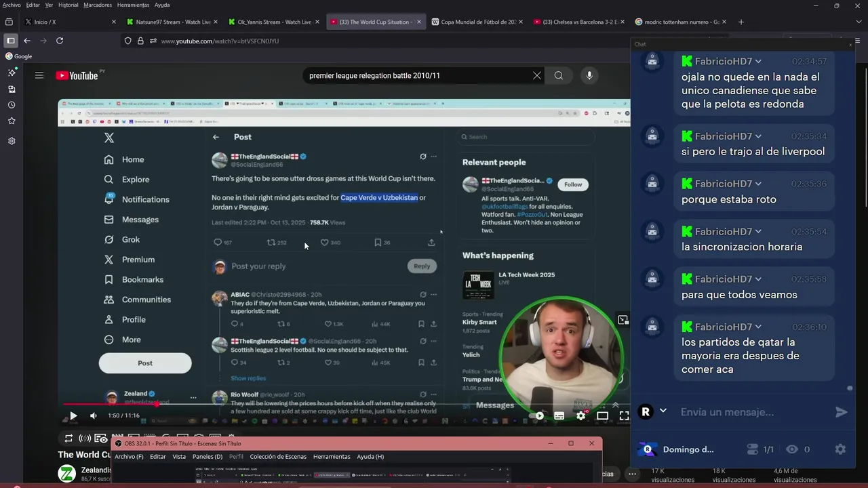Expand FabricioHD7 options at 02:34:57
This screenshot has width=868, height=488.
click(x=758, y=62)
